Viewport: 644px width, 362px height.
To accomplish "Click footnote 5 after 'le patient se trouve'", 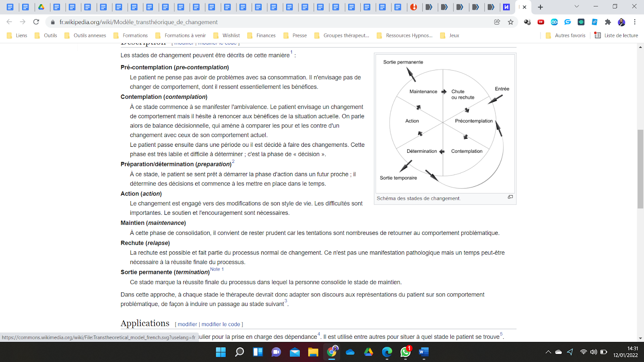I will 501,334.
